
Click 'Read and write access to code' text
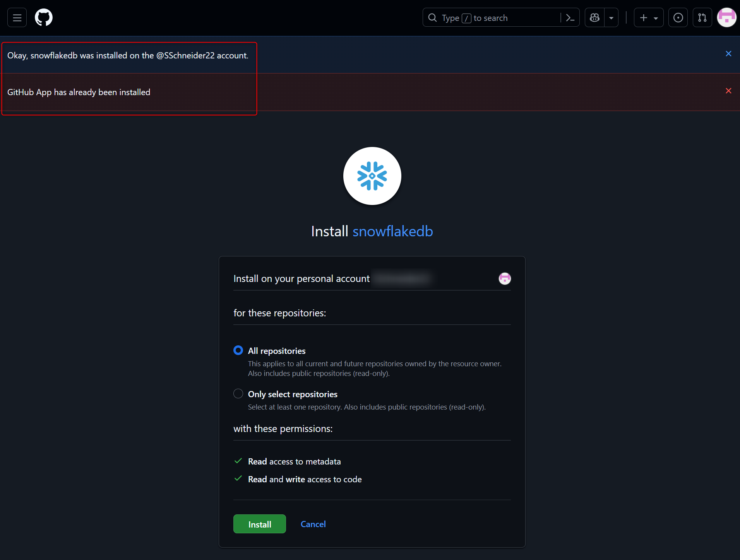click(x=305, y=479)
